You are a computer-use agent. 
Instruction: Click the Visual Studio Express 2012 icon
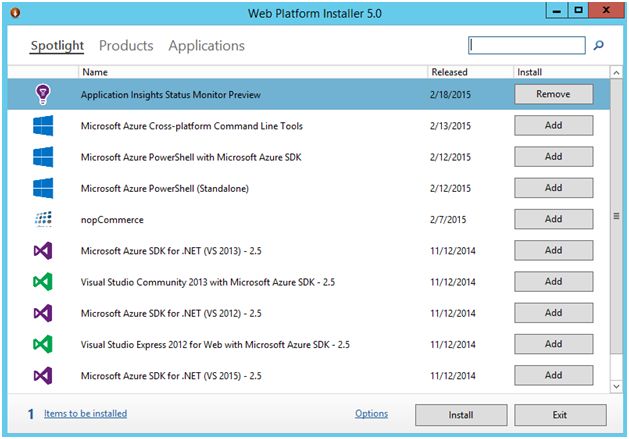(42, 343)
